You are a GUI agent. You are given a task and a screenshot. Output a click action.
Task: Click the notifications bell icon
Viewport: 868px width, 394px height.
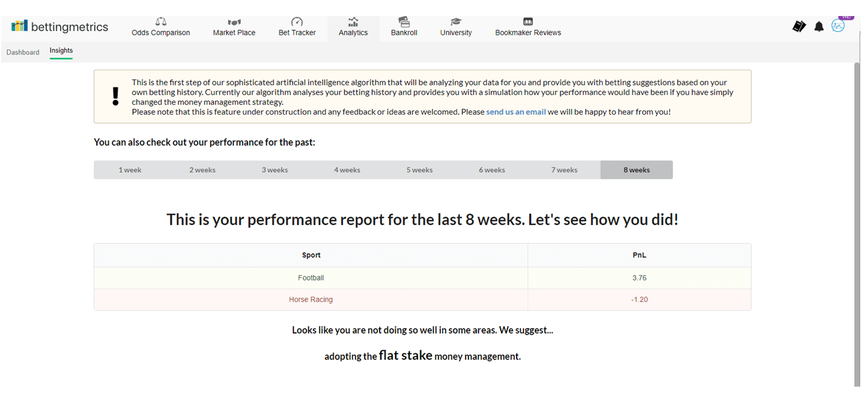click(819, 27)
